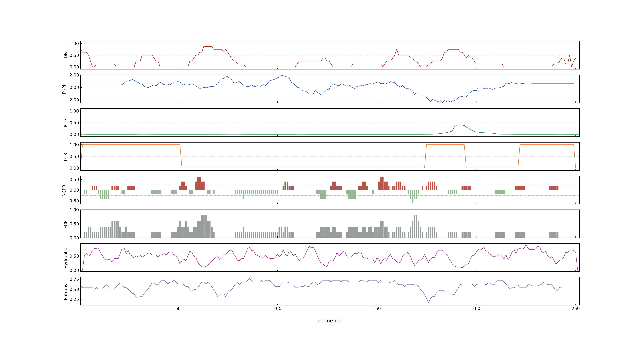Click the -0.50 tick on NCPR axis
The width and height of the screenshot is (644, 343).
tap(73, 201)
